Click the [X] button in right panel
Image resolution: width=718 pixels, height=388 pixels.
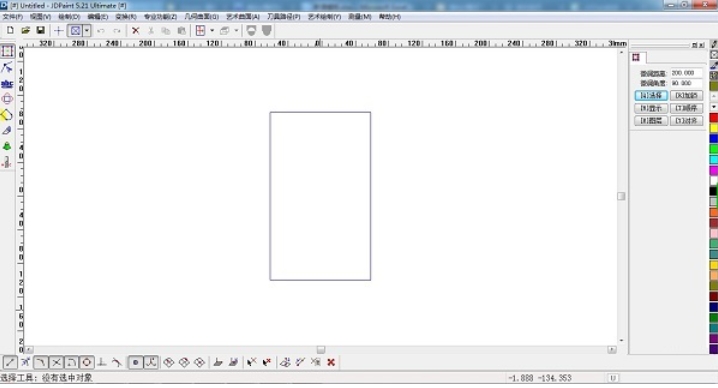[686, 95]
